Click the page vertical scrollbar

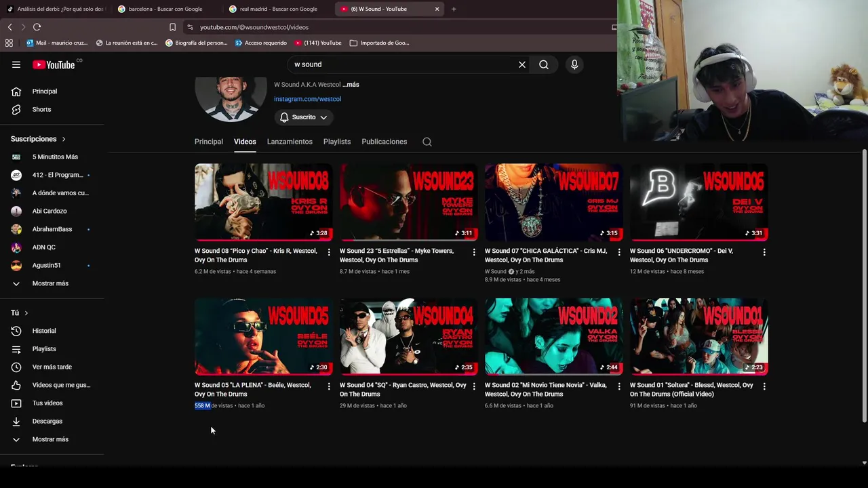tap(864, 285)
